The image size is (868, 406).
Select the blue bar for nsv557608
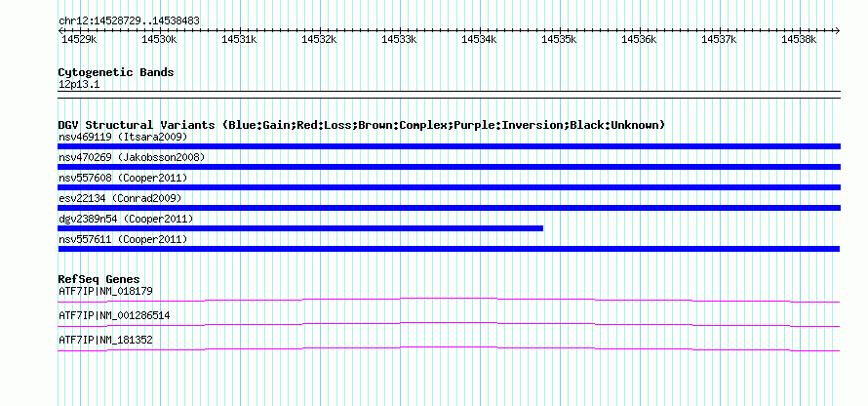pyautogui.click(x=449, y=187)
